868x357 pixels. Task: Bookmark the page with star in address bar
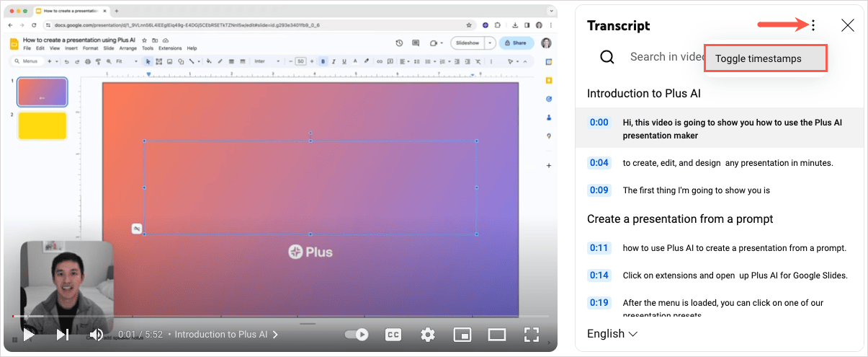pos(469,25)
